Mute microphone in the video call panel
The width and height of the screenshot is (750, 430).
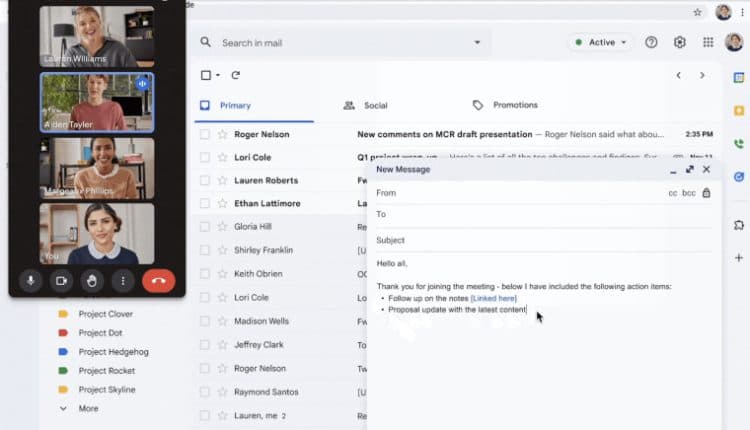[30, 281]
